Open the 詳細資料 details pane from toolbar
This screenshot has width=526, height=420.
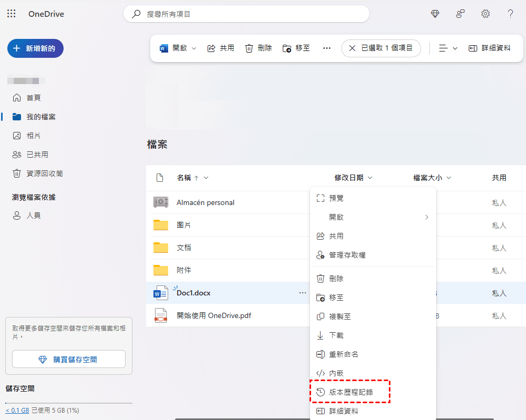[x=489, y=48]
